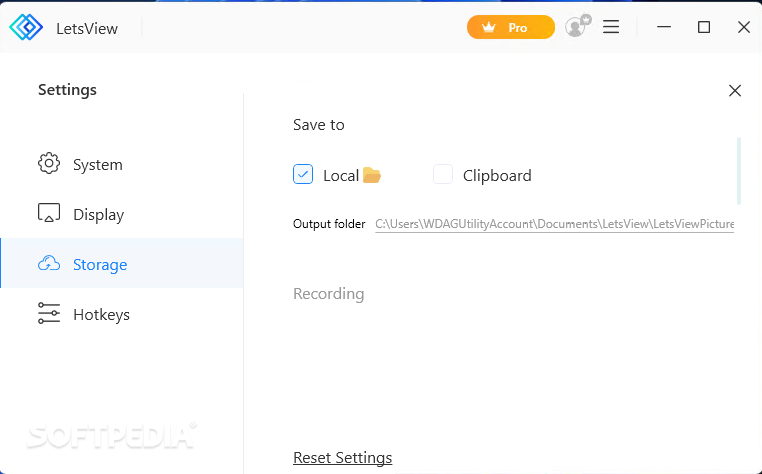Click the Save to section heading
This screenshot has height=474, width=762.
(x=319, y=125)
